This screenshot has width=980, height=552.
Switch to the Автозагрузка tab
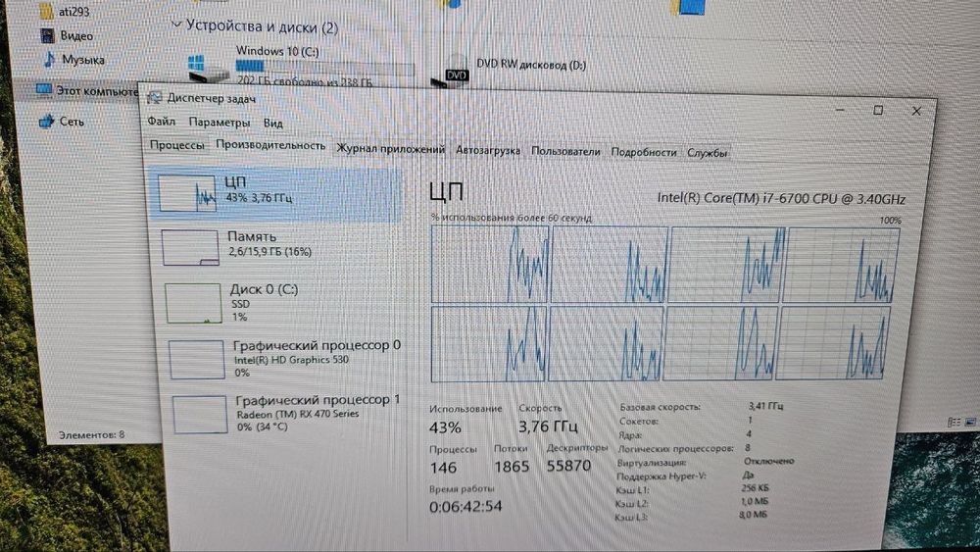[487, 150]
